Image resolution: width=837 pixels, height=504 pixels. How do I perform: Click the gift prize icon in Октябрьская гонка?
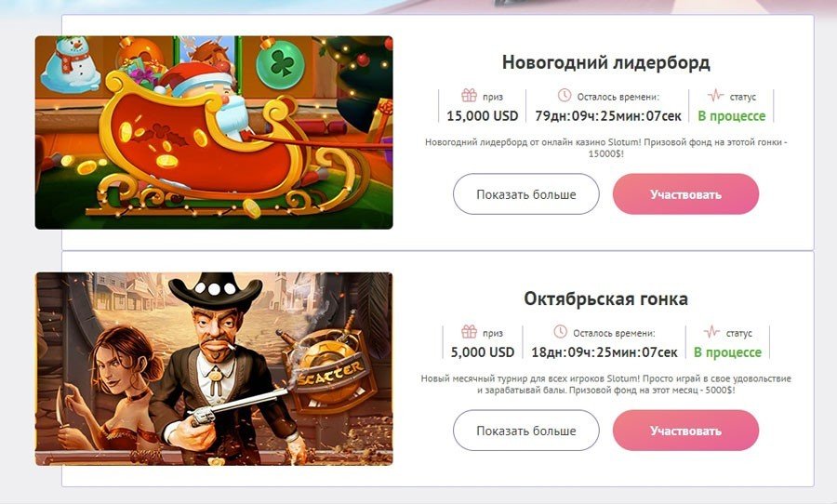(470, 332)
